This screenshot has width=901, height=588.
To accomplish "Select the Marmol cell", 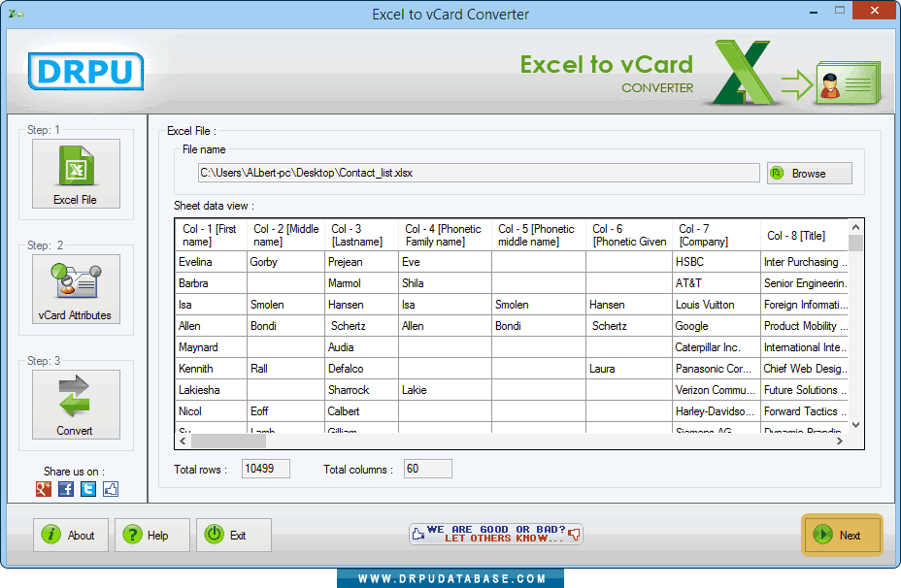I will (362, 283).
